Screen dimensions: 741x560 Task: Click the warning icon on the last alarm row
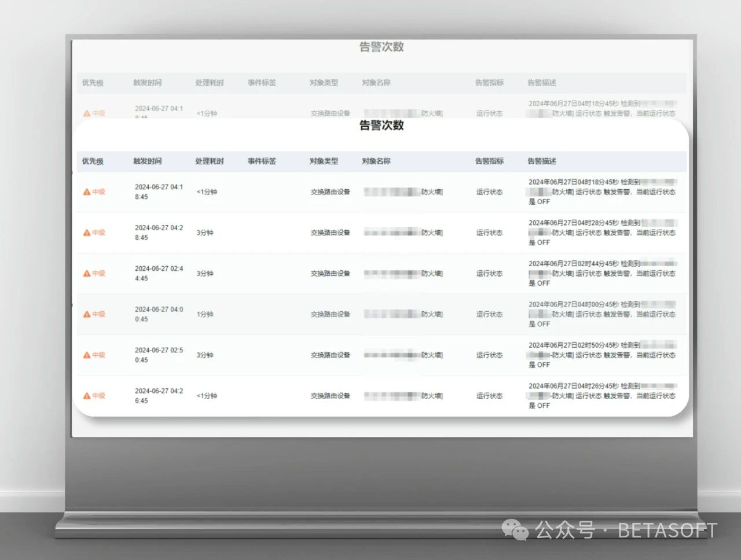86,396
